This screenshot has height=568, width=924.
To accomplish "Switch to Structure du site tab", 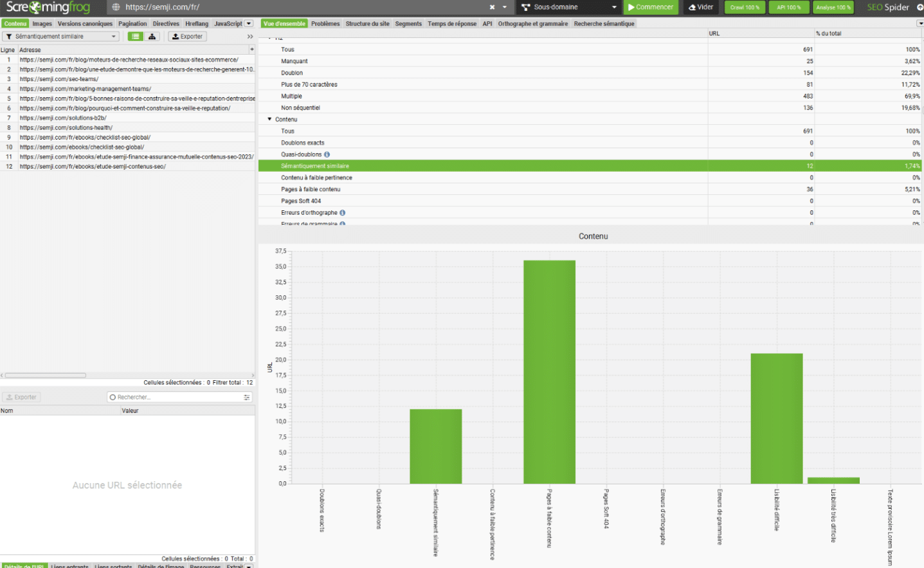I will (x=367, y=24).
